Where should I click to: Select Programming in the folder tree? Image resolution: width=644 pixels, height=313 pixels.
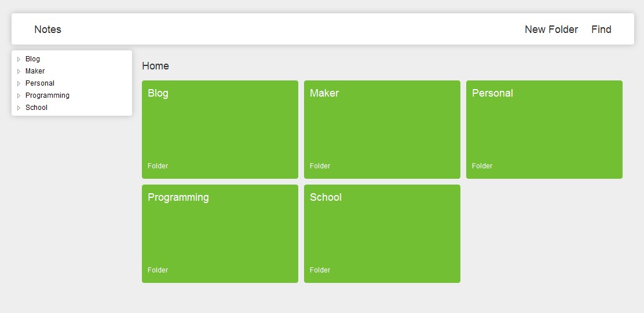(x=47, y=95)
